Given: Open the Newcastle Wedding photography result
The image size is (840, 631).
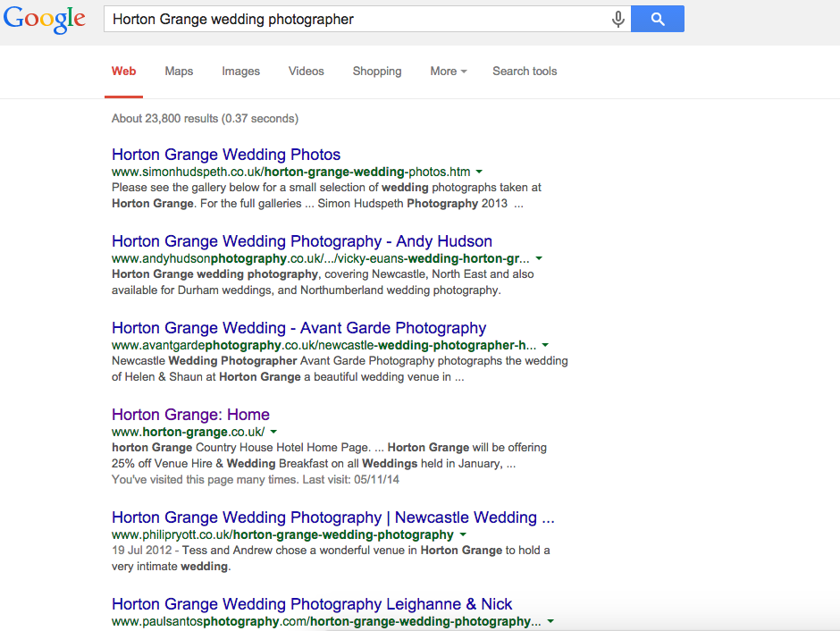Looking at the screenshot, I should coord(332,517).
